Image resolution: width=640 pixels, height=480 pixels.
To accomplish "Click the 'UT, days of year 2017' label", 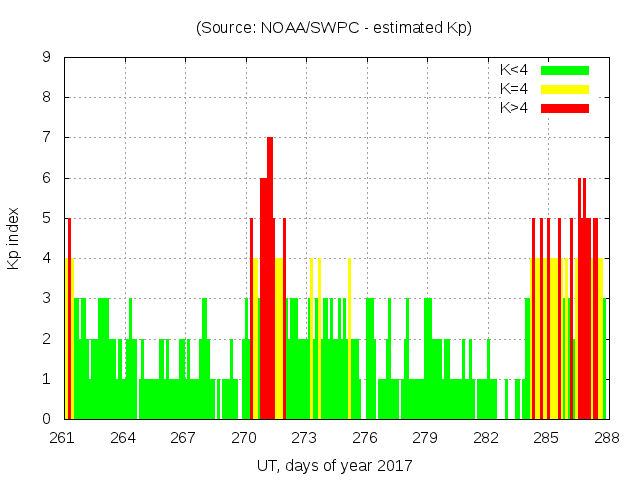I will click(334, 465).
